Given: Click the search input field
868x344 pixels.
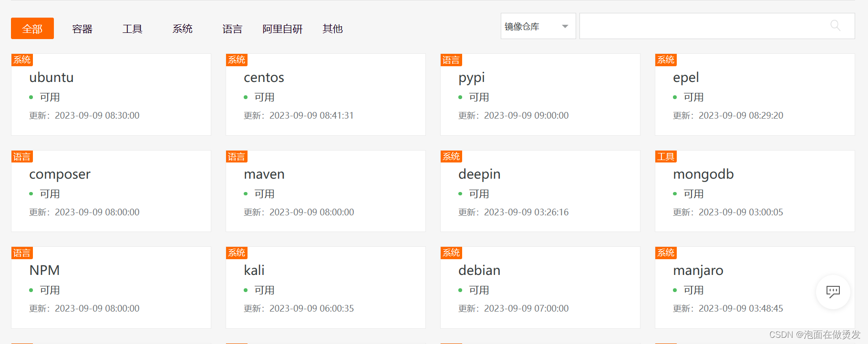Looking at the screenshot, I should [717, 26].
